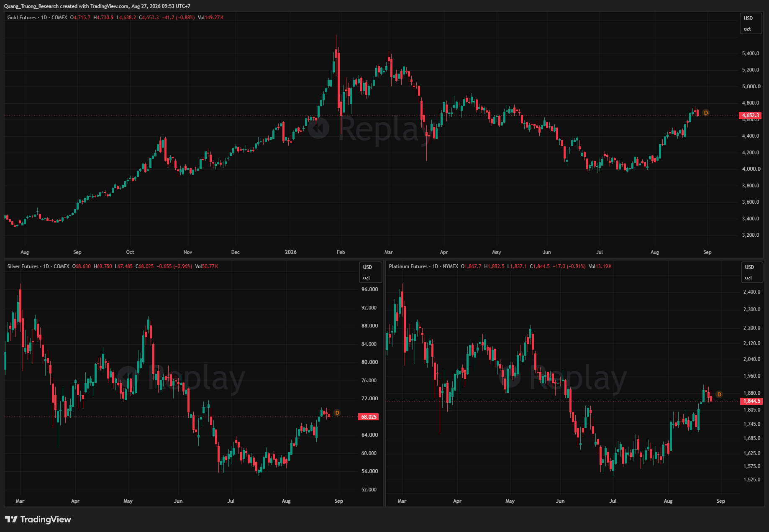The image size is (769, 532).
Task: Click Gold volume Vol149.27K
Action: [210, 18]
